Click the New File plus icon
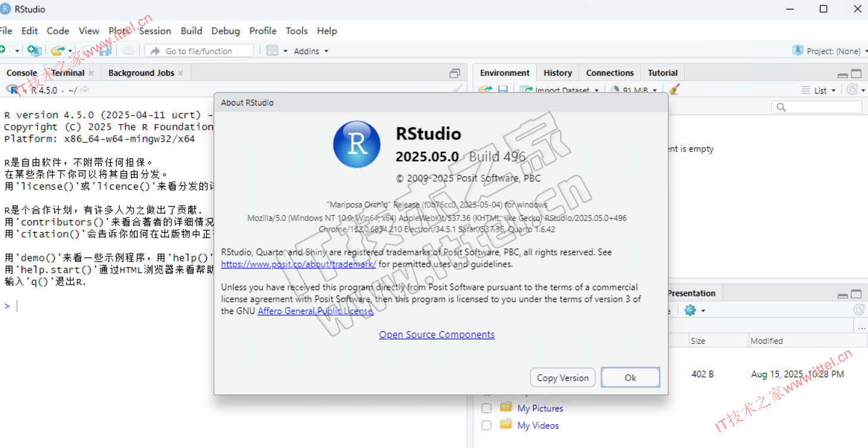The width and height of the screenshot is (868, 448). tap(3, 50)
